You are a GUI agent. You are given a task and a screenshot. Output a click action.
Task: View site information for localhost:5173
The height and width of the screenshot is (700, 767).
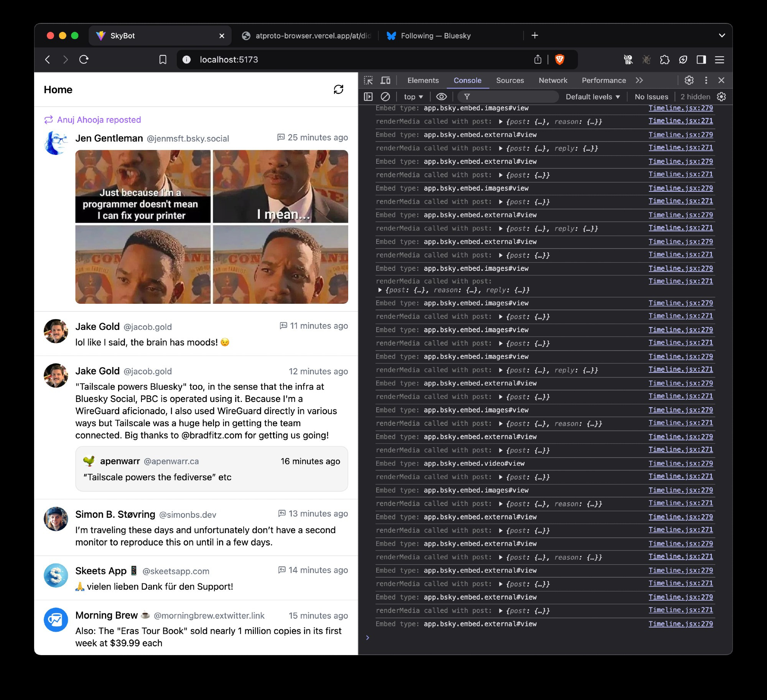187,59
